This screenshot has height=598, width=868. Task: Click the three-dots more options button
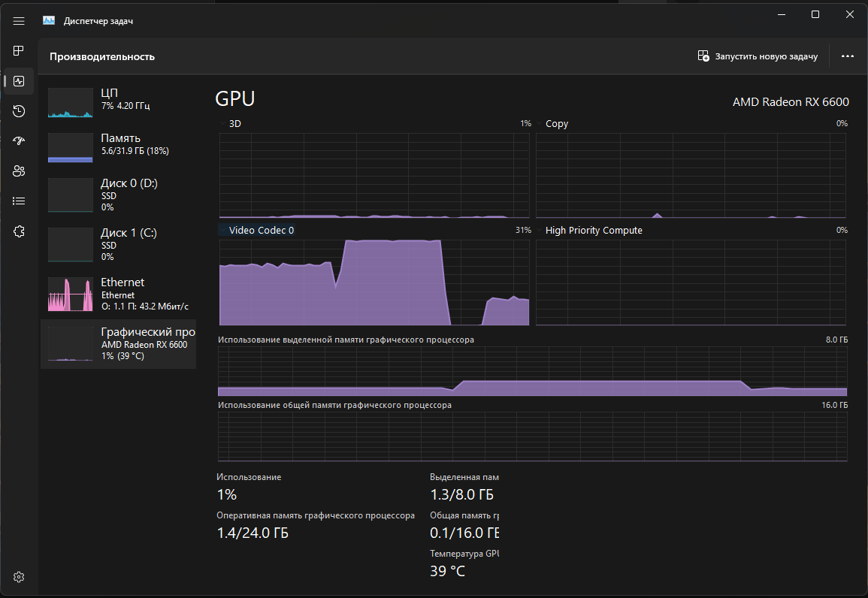(x=848, y=56)
